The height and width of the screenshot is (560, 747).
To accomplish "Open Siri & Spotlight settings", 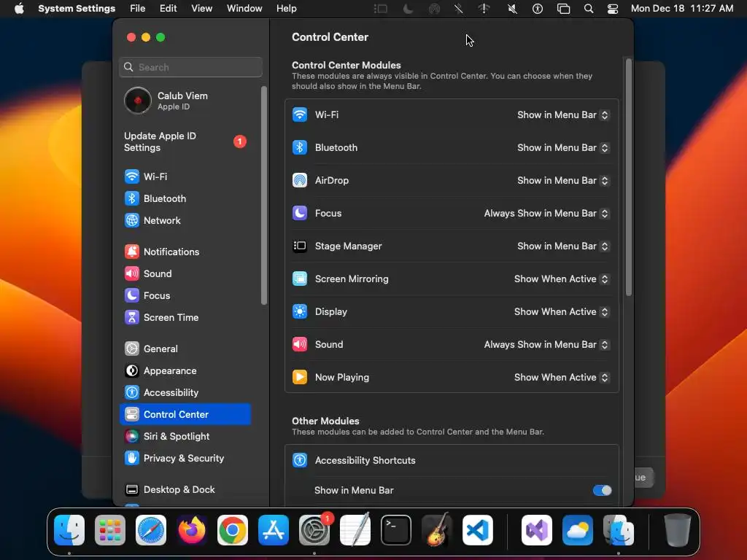I will click(185, 437).
